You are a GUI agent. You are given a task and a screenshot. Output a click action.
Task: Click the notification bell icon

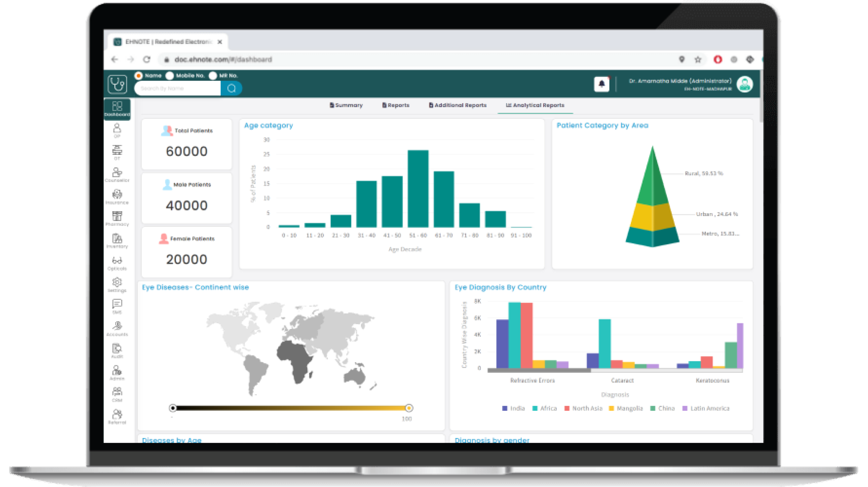tap(602, 83)
